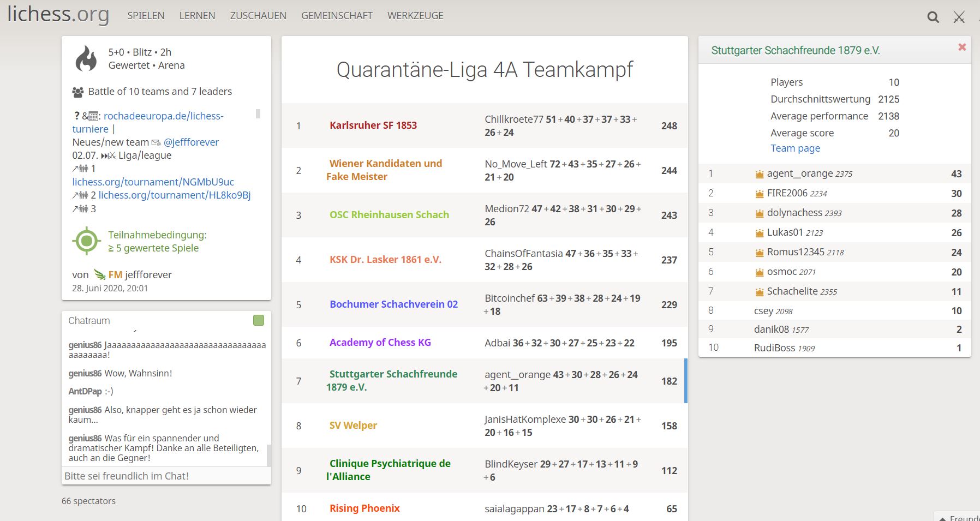Image resolution: width=980 pixels, height=521 pixels.
Task: Click the patron wing icon by jeffforever
Action: pyautogui.click(x=99, y=274)
